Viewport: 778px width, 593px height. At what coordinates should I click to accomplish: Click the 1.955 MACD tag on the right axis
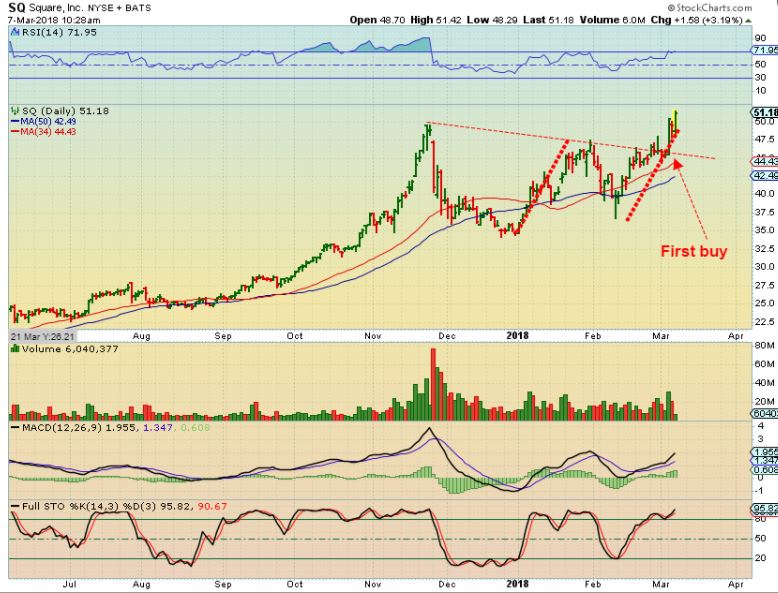pos(765,452)
